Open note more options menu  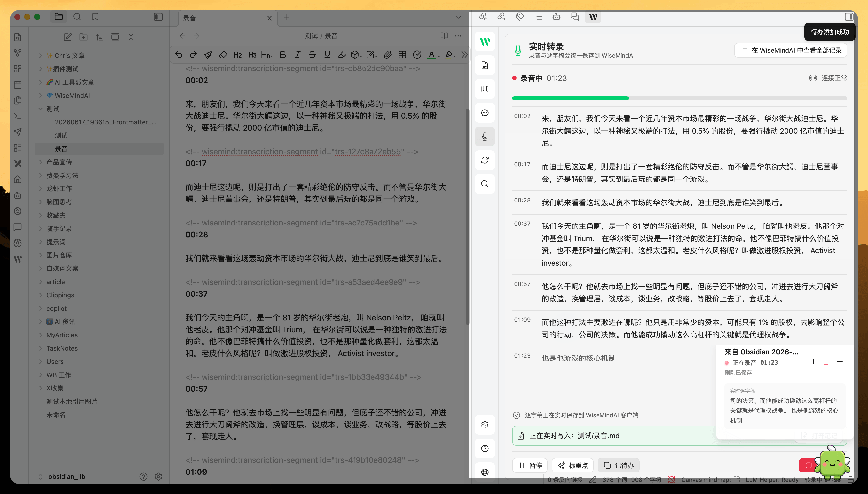click(458, 36)
